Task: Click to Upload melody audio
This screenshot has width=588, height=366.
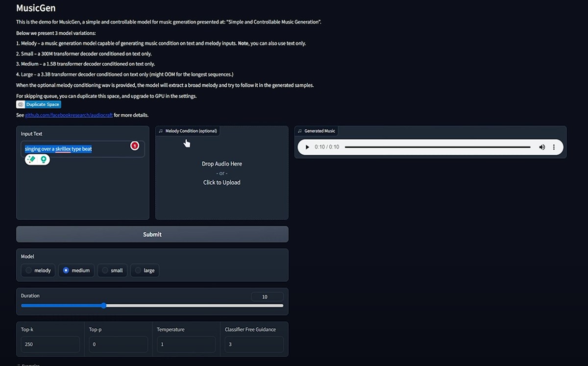Action: pyautogui.click(x=222, y=182)
